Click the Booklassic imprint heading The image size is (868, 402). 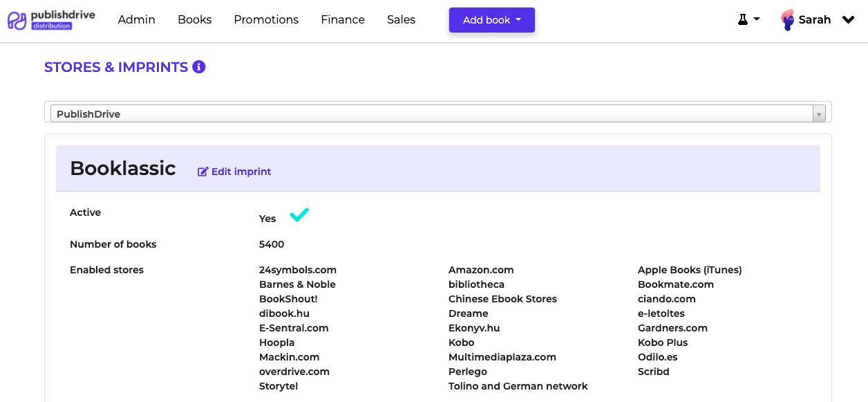point(123,168)
